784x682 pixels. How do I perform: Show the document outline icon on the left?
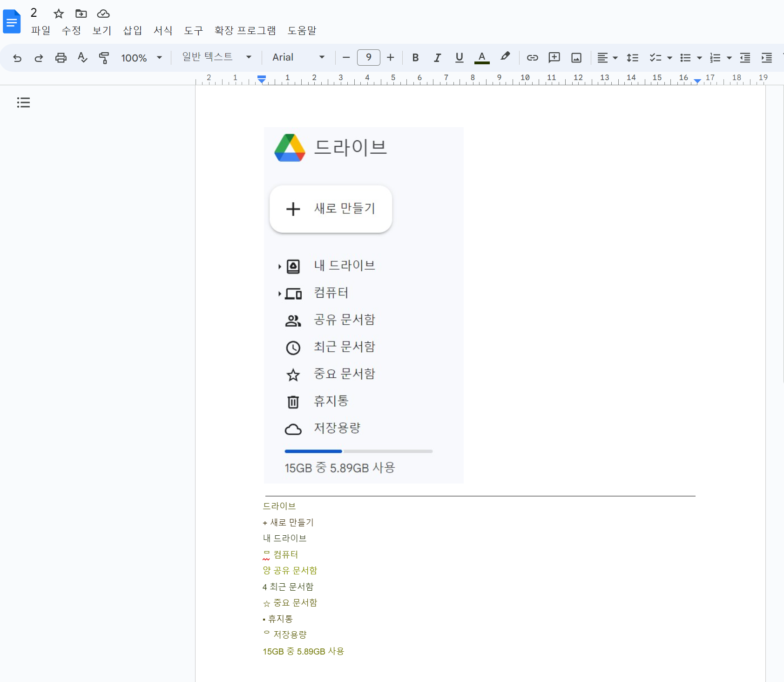coord(23,102)
